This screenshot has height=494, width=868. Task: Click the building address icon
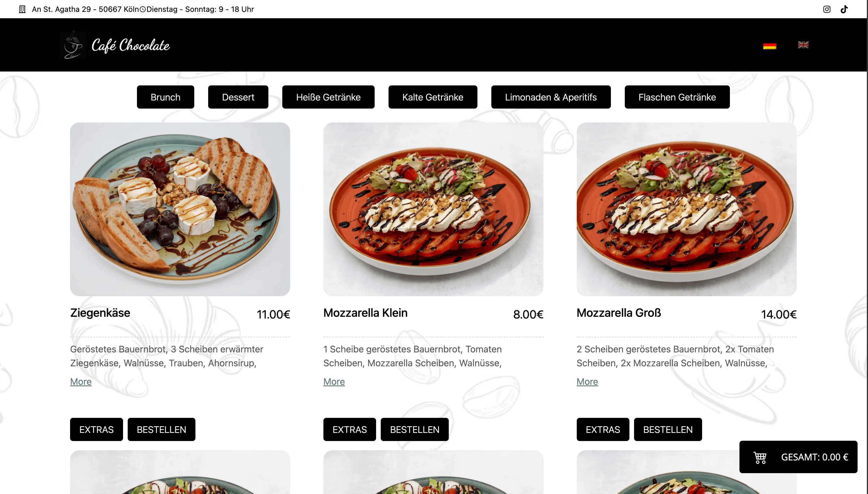22,9
